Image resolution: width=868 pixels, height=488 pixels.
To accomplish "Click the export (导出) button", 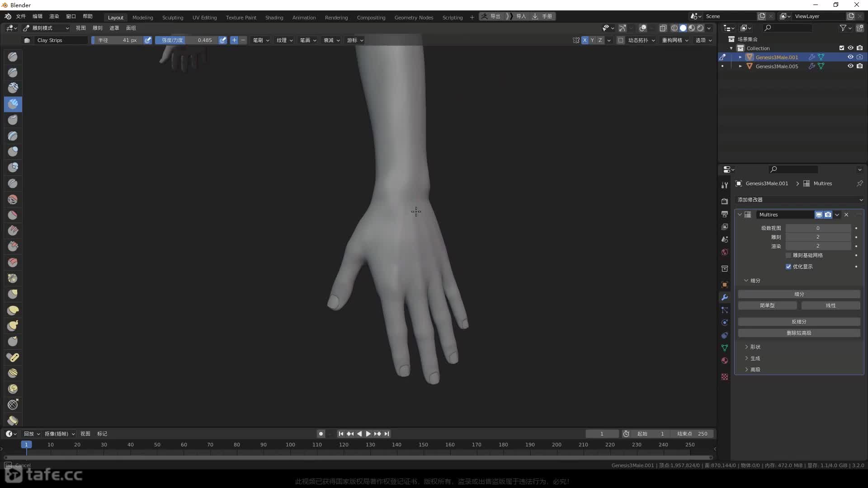I will point(491,16).
